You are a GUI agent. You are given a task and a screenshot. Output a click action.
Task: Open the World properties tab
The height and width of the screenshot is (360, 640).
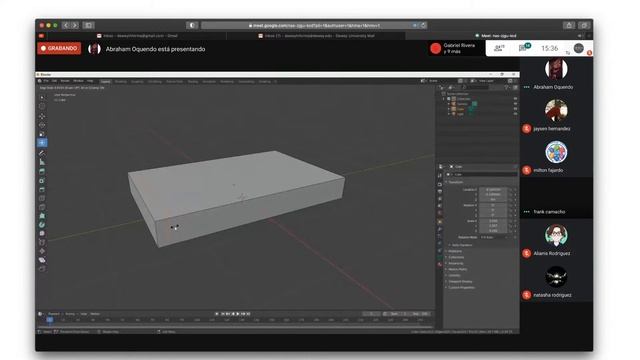click(x=440, y=213)
